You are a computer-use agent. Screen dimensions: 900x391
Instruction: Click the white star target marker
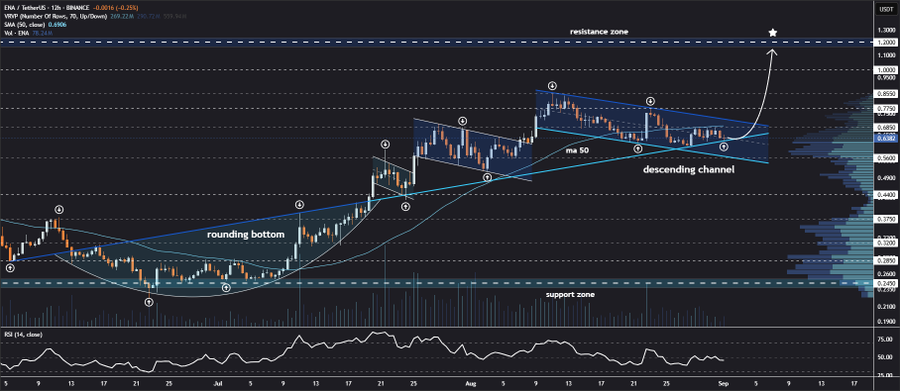pos(773,33)
